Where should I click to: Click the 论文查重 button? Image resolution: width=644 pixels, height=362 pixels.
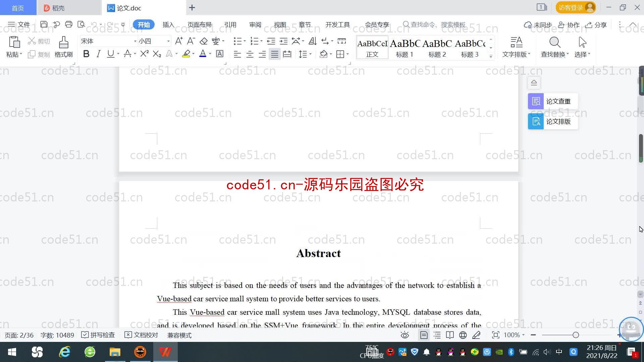click(x=553, y=101)
